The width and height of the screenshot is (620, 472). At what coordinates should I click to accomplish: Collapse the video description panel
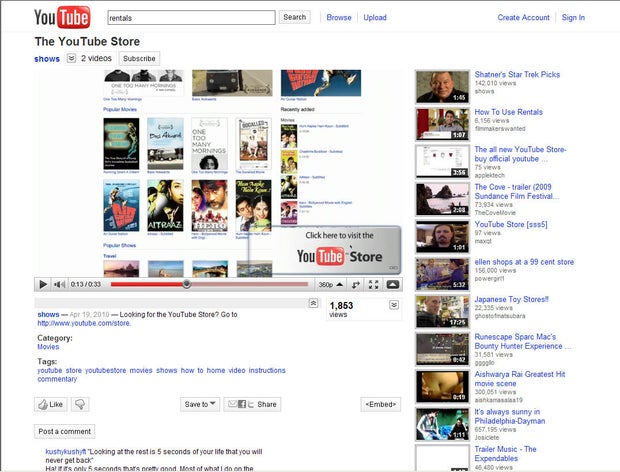[x=313, y=303]
